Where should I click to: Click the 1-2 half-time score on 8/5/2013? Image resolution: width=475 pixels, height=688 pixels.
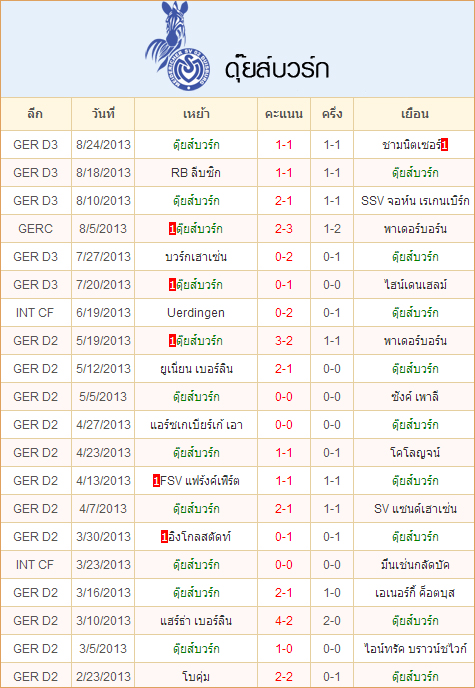(332, 229)
